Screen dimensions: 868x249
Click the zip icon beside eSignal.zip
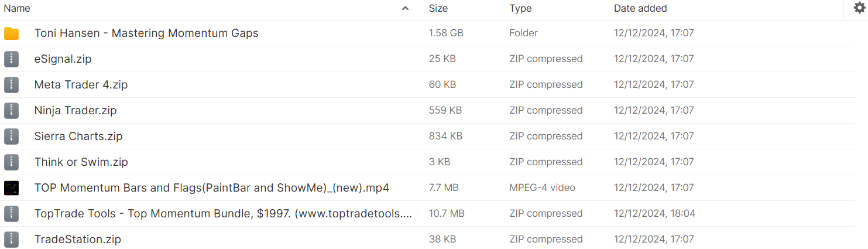pyautogui.click(x=11, y=59)
